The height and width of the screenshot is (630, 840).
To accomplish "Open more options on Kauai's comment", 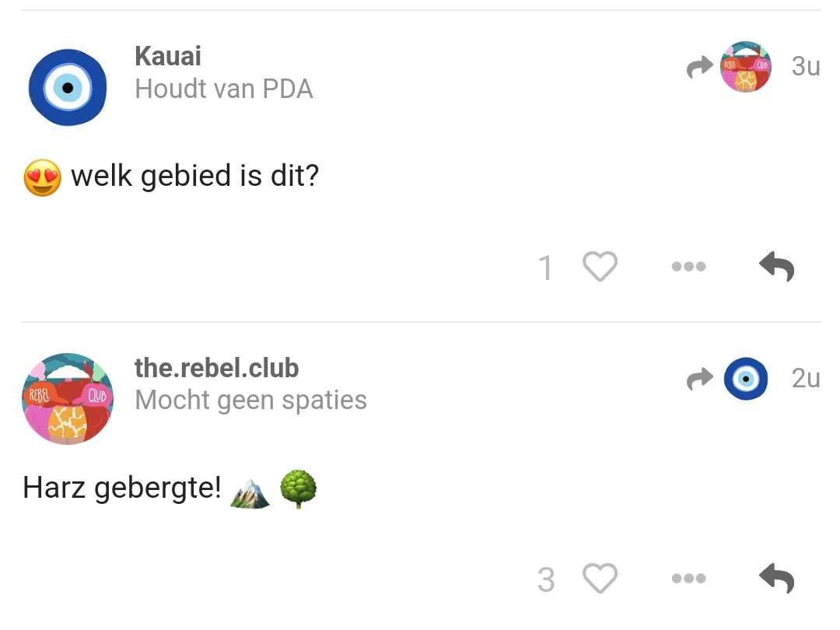I will click(689, 266).
